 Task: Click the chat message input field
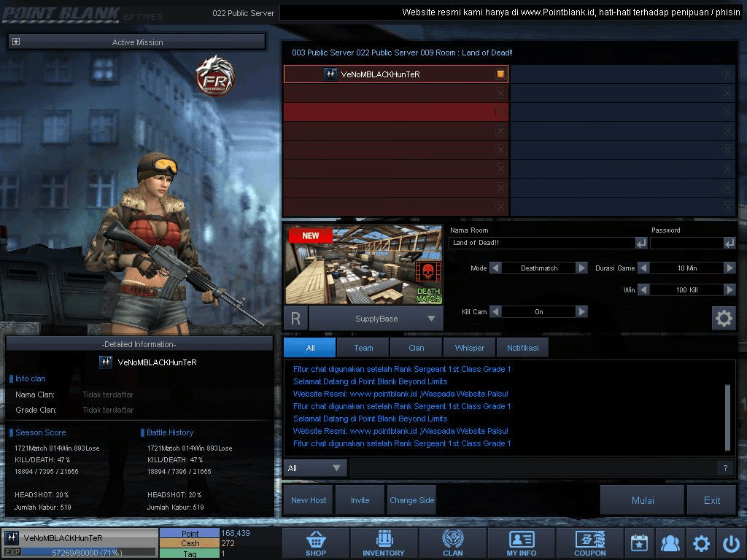[534, 468]
